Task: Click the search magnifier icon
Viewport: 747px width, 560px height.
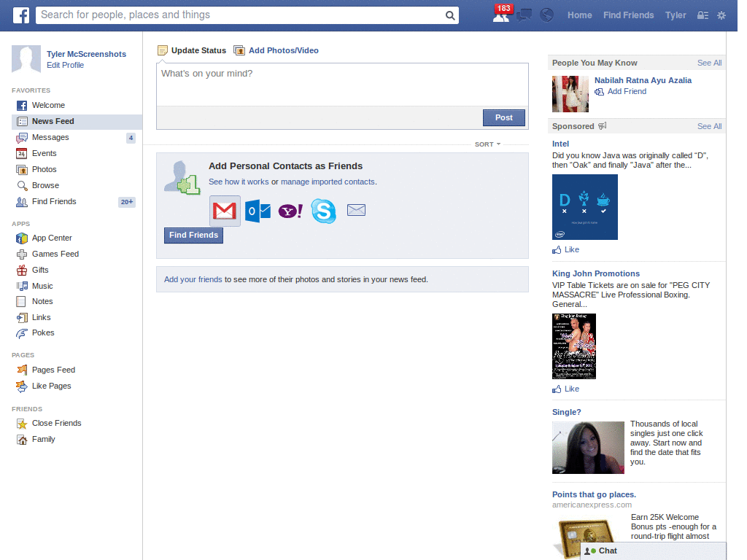Action: click(449, 15)
